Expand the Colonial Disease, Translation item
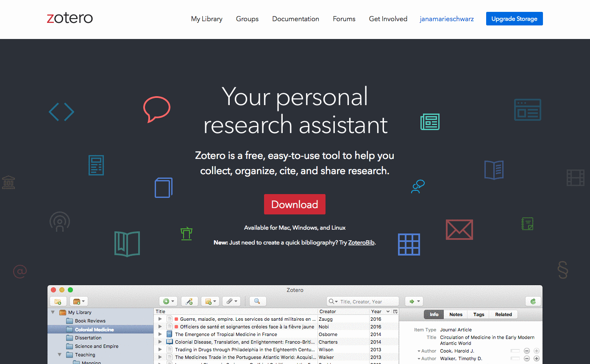 click(160, 342)
